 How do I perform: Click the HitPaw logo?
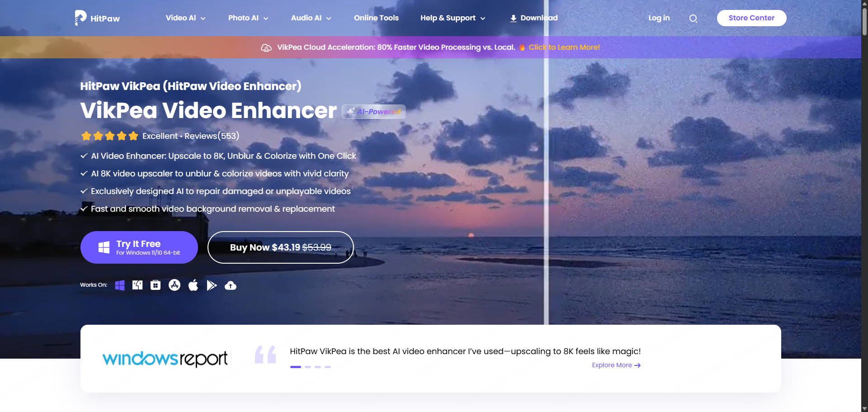96,18
